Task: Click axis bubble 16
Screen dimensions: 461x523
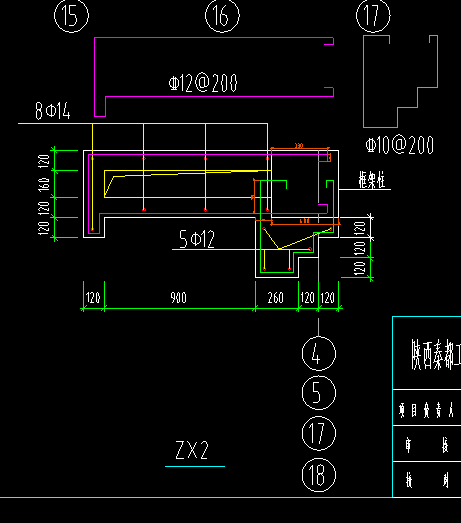Action: [222, 16]
